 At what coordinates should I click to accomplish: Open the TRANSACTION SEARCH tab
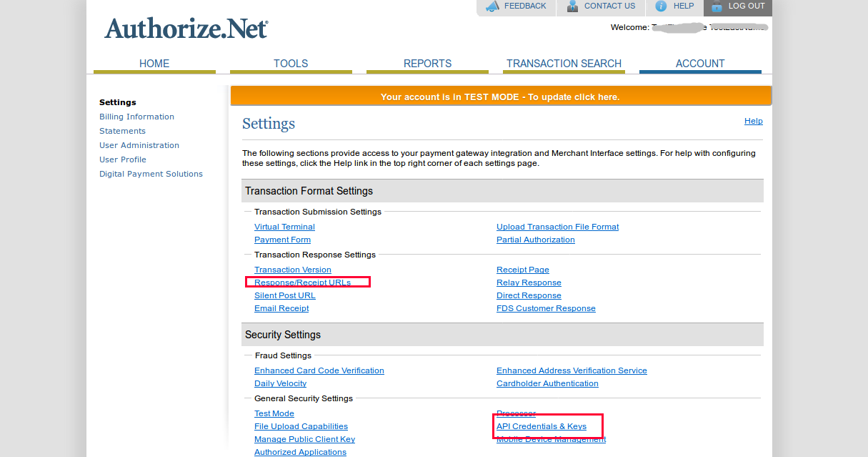pos(564,64)
